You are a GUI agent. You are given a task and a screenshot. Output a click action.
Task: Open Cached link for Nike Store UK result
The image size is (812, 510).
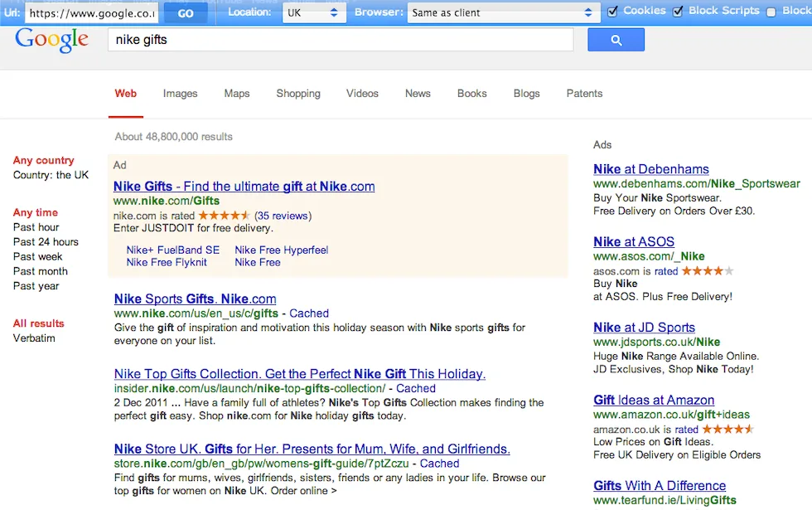[439, 464]
